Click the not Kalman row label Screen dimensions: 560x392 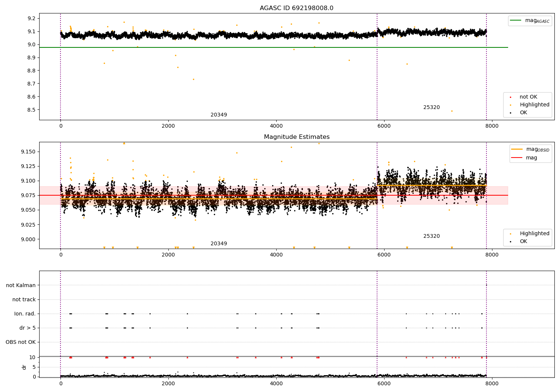click(x=21, y=285)
